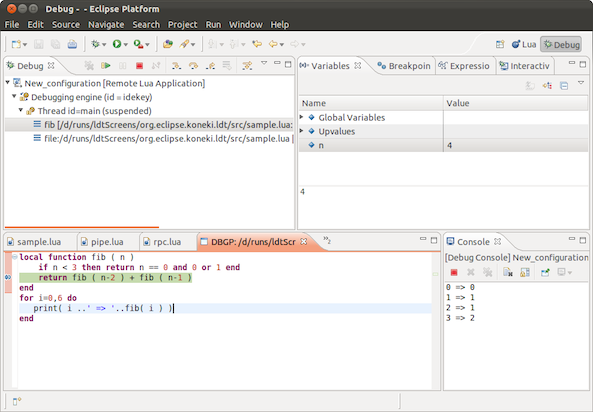Click the Step Into icon
The height and width of the screenshot is (412, 593).
click(176, 66)
